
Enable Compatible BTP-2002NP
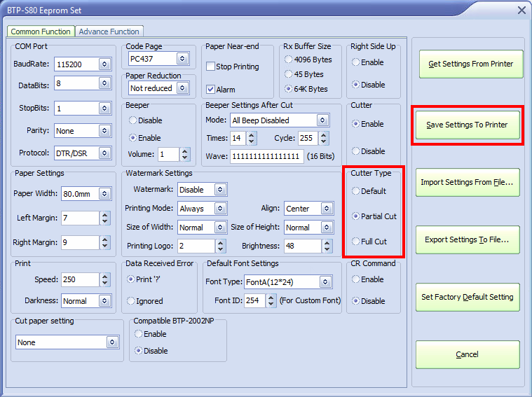coord(138,334)
